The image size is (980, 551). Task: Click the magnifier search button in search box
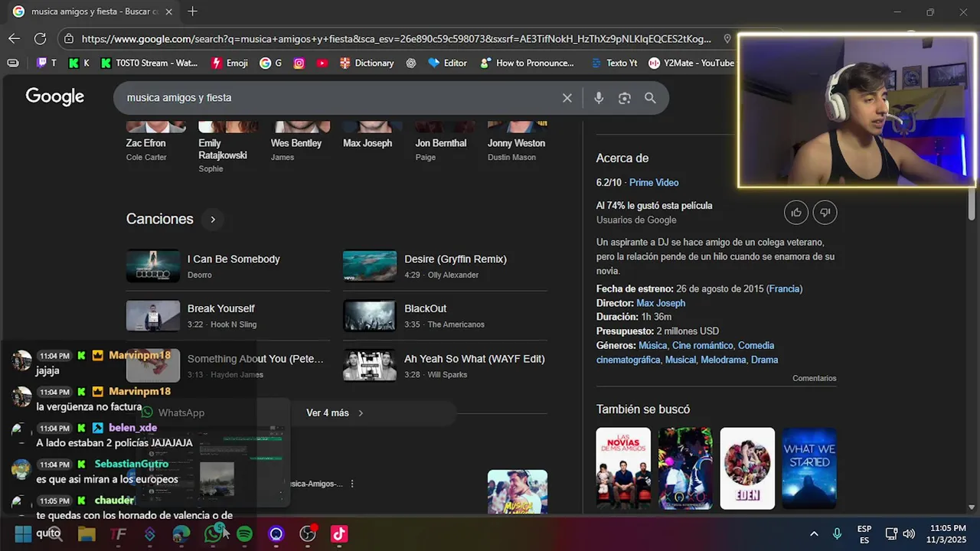[x=650, y=98]
